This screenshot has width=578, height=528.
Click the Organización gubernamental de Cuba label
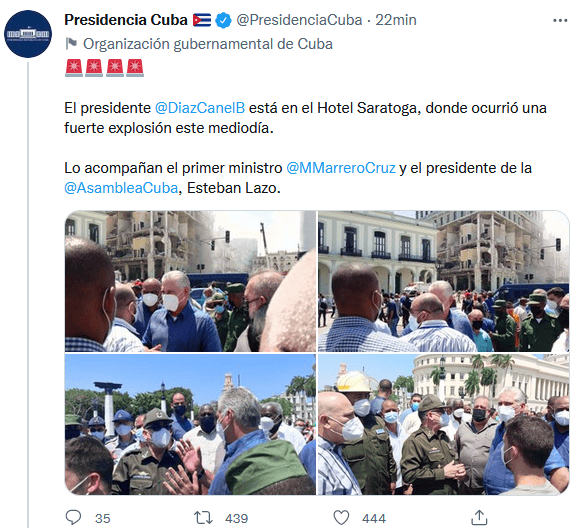208,44
